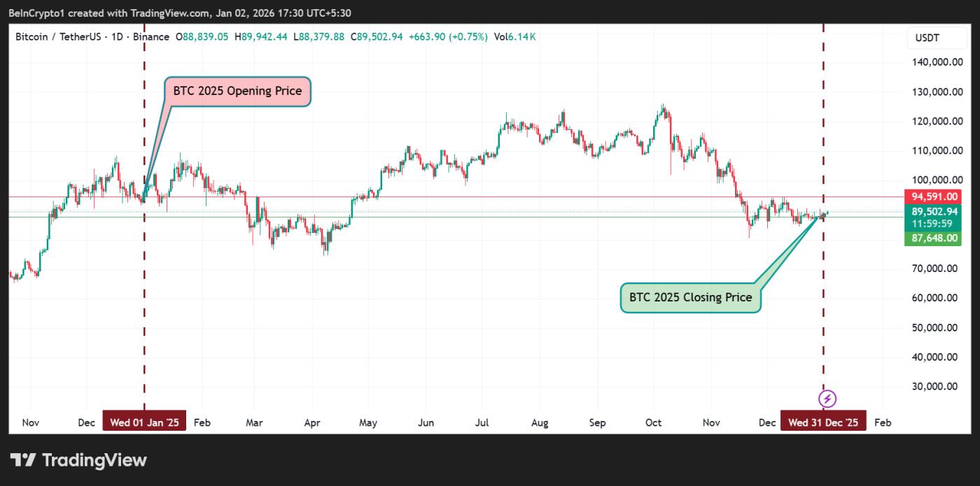Viewport: 980px width, 486px height.
Task: Click the purple lightning bolt event icon
Action: tap(827, 399)
